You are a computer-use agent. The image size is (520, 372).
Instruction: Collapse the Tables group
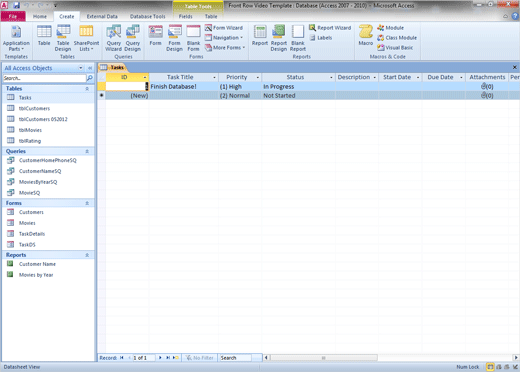(87, 89)
